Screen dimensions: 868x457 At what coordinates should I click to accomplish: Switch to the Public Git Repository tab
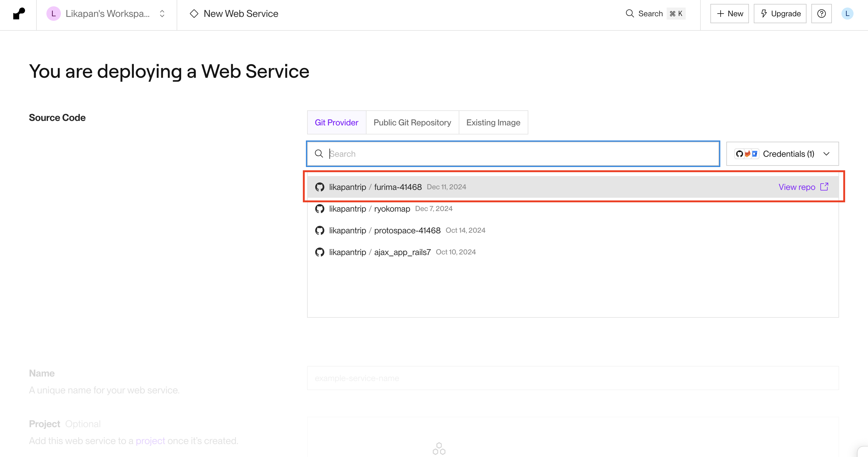[x=412, y=122]
